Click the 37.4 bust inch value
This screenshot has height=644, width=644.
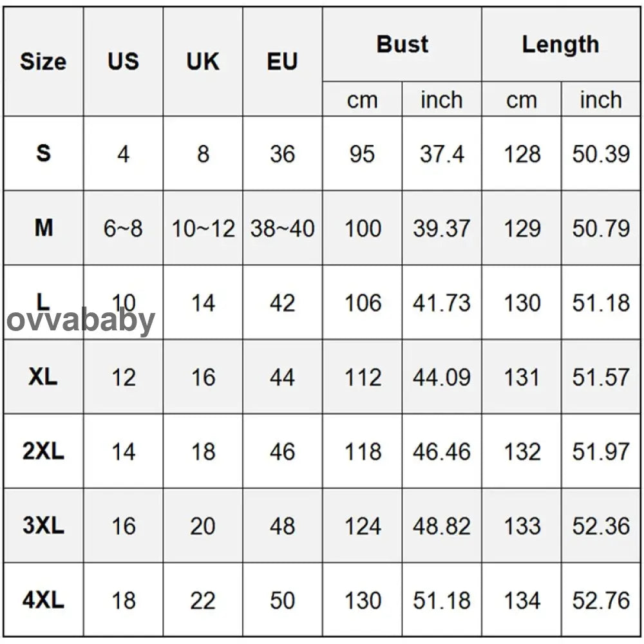(442, 155)
